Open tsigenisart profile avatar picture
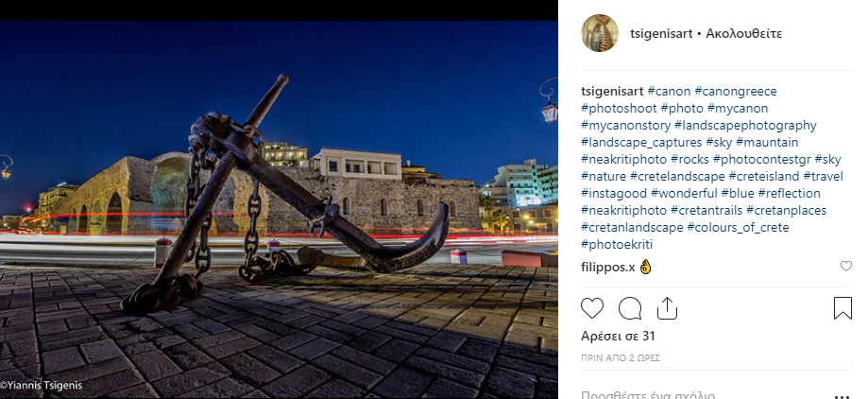Viewport: 868px width, 399px height. [x=600, y=33]
